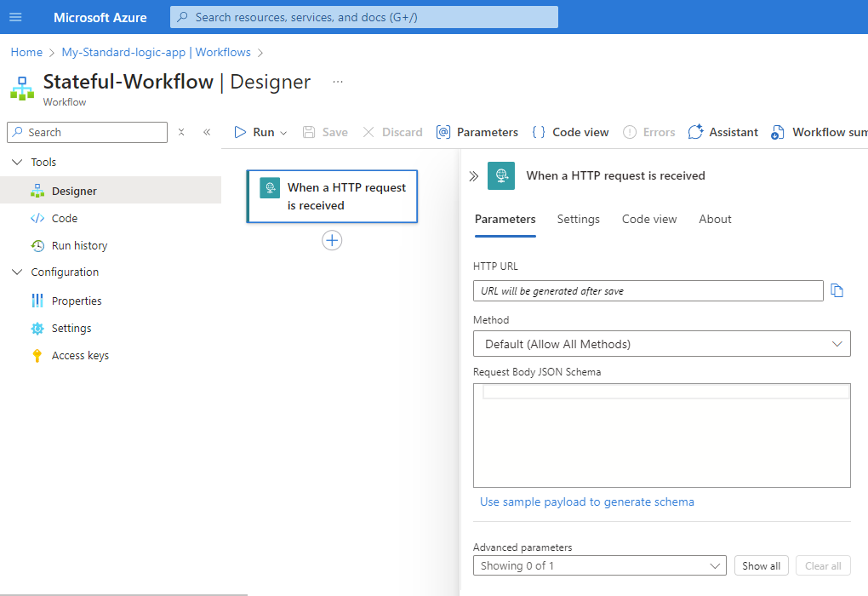Open the ellipsis more options next to Designer

click(338, 82)
